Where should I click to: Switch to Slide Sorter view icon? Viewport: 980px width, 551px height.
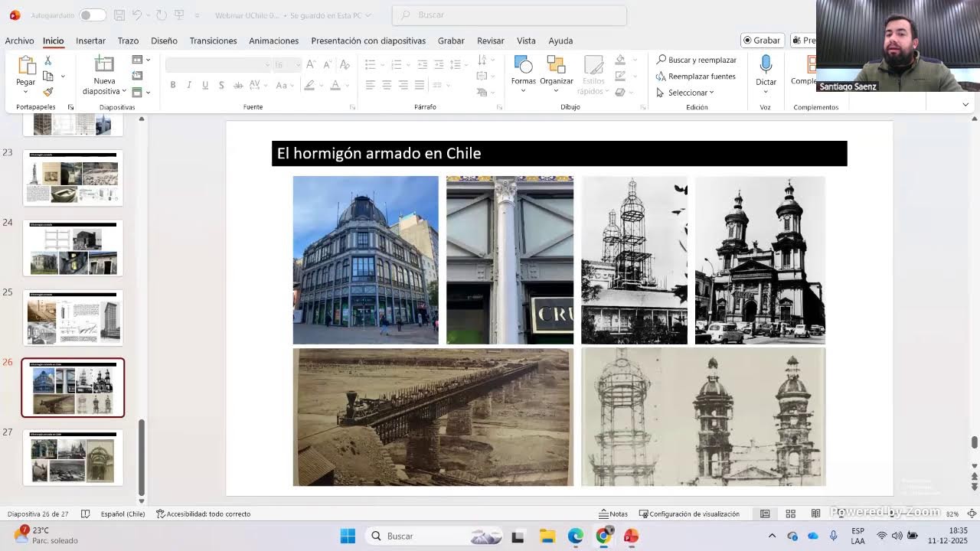pyautogui.click(x=790, y=514)
